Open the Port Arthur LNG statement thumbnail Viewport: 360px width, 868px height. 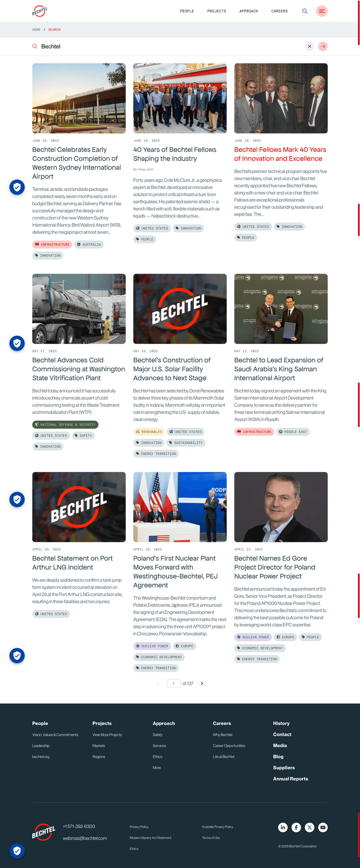(79, 507)
